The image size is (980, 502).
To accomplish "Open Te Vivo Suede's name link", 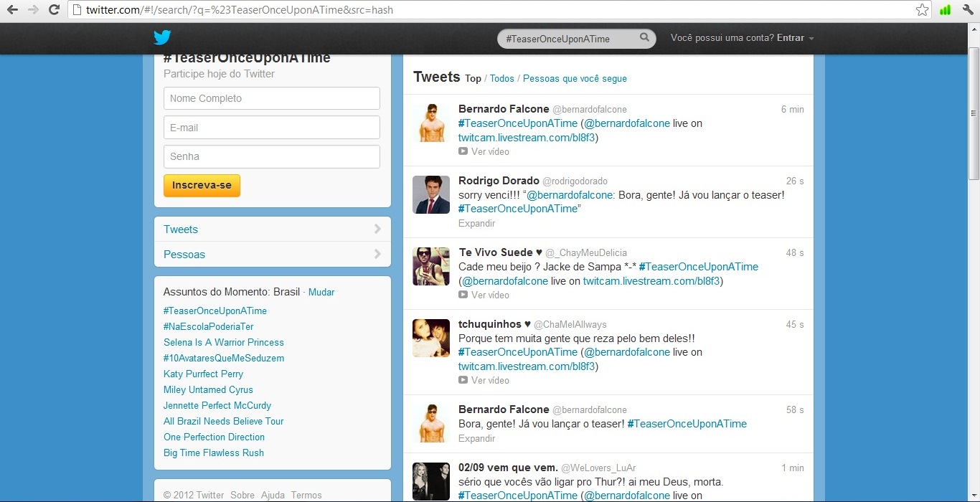I will tap(500, 252).
